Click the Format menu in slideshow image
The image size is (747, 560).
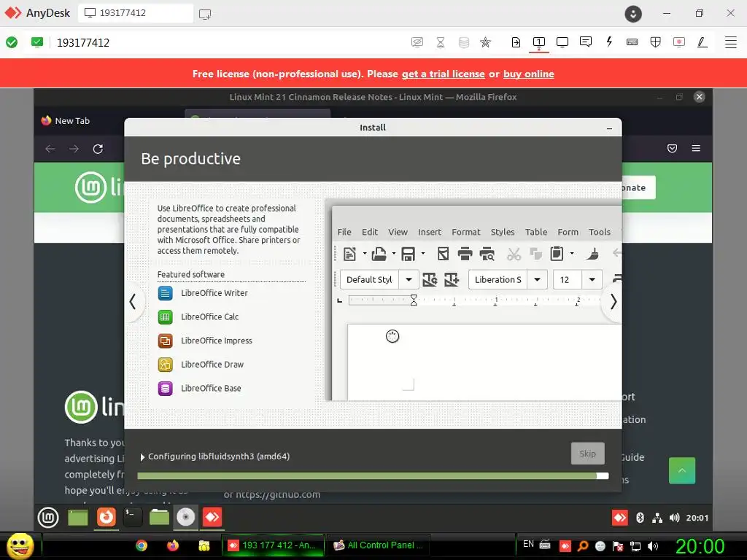click(466, 232)
